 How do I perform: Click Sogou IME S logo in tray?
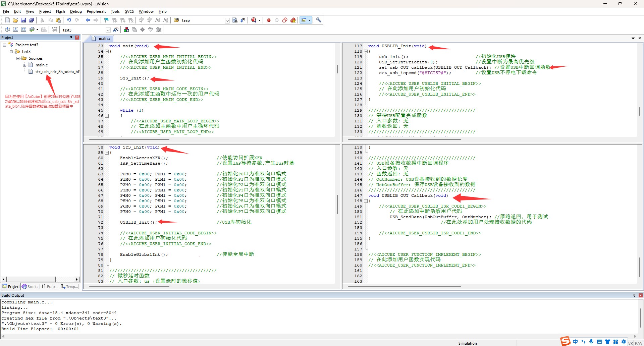tap(565, 341)
